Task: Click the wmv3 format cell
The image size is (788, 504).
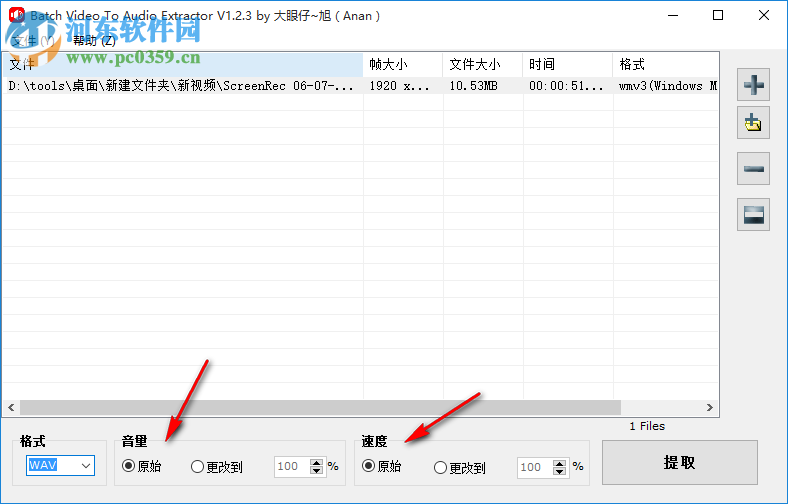Action: click(667, 86)
